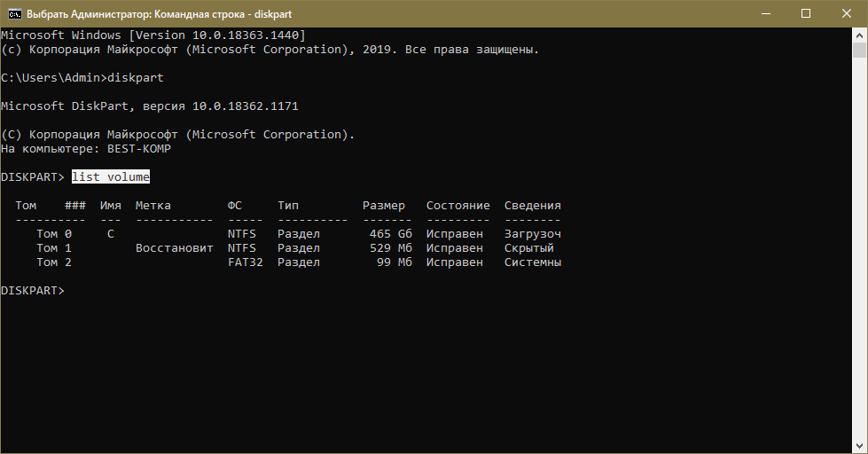Close the diskpart Command Prompt window
This screenshot has width=868, height=454.
[847, 13]
